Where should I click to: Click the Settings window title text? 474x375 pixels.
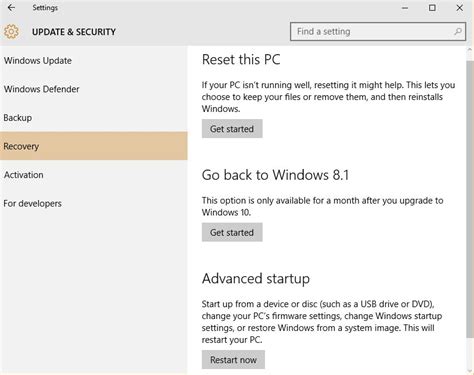coord(45,8)
